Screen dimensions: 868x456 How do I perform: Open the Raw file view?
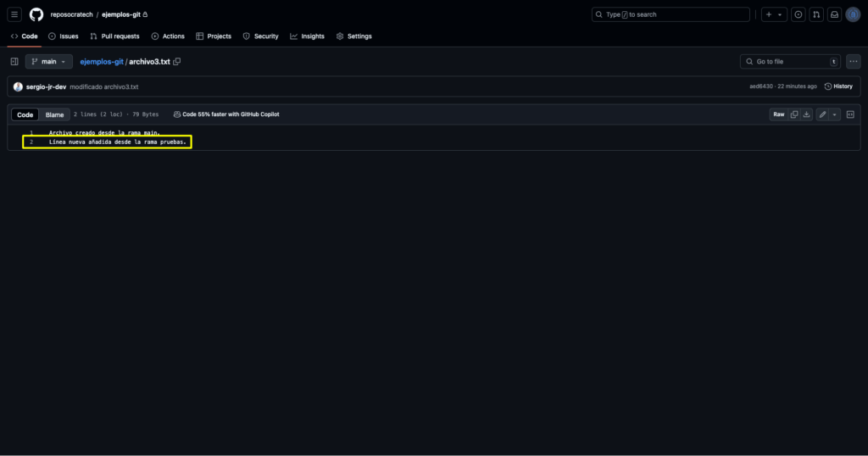click(x=778, y=114)
